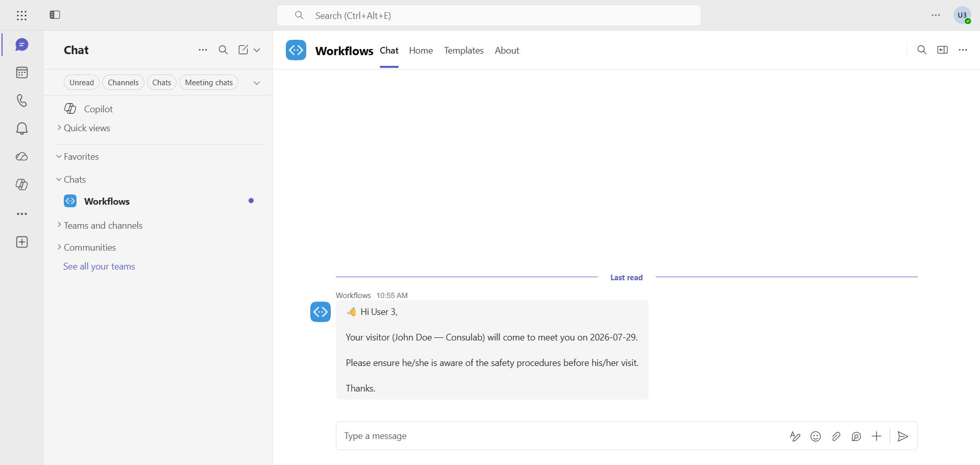Open OneDrive cloud icon in rail

click(x=21, y=157)
